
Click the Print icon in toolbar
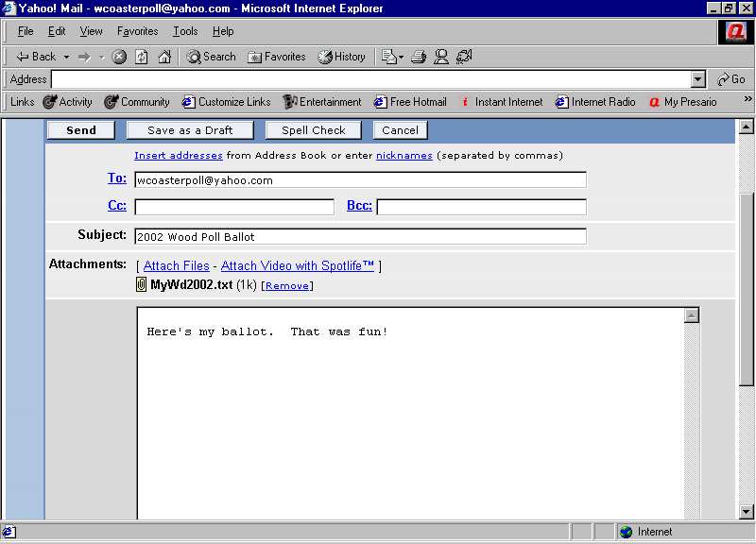[x=419, y=57]
